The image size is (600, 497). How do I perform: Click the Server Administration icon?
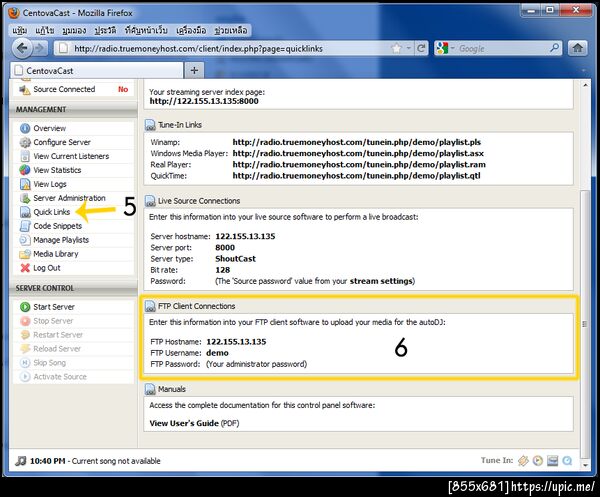pos(25,198)
